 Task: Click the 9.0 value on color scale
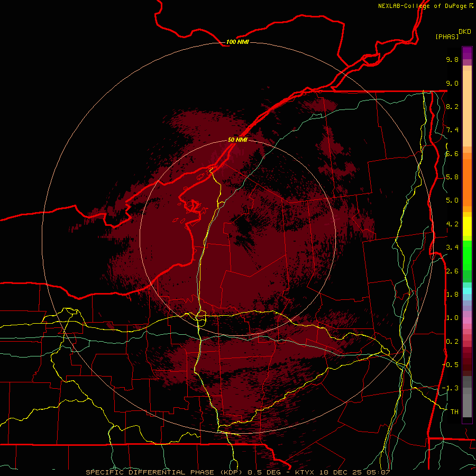(452, 83)
